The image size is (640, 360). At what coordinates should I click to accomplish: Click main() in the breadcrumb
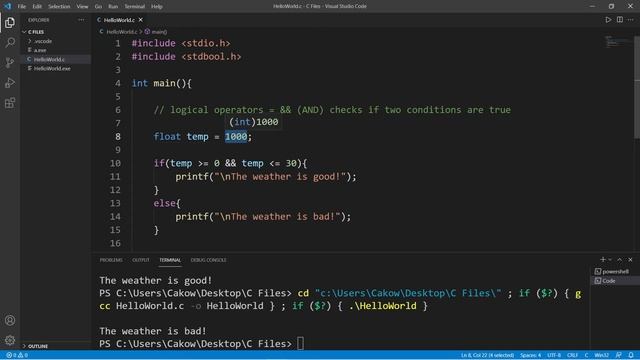click(159, 32)
